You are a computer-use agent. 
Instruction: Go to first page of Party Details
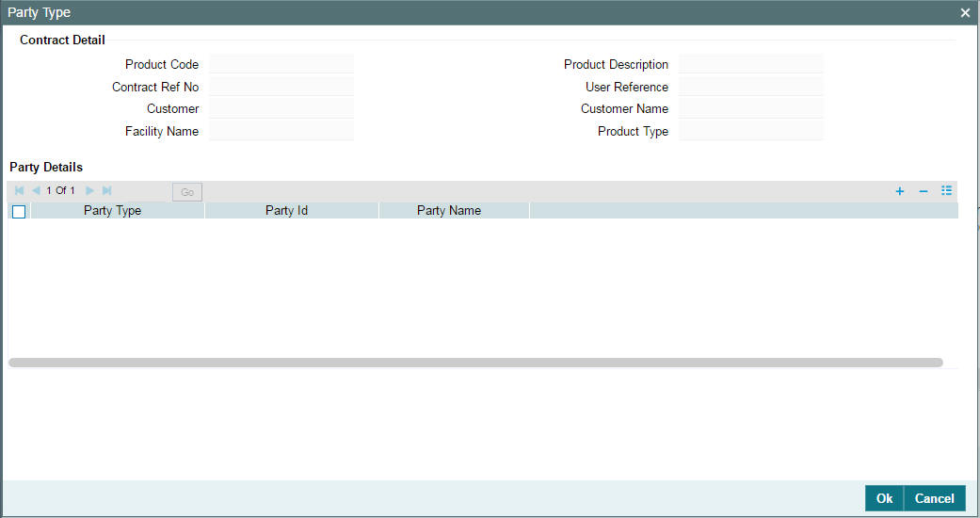click(20, 190)
